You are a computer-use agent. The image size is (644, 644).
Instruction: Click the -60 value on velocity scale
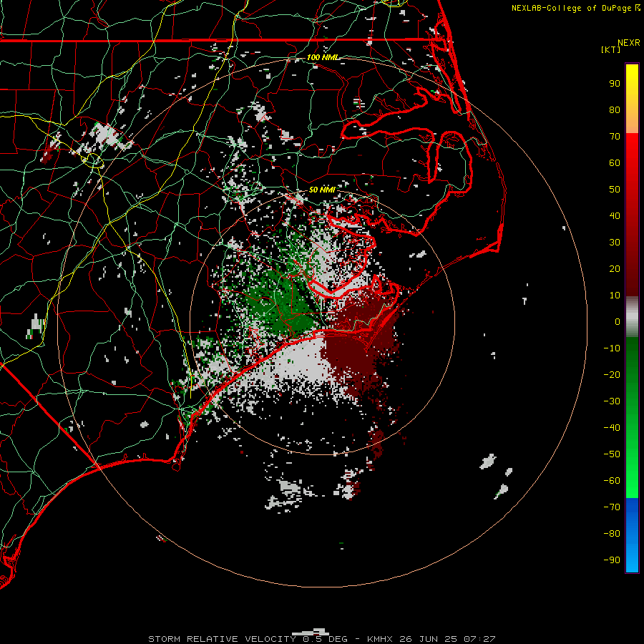coord(612,481)
